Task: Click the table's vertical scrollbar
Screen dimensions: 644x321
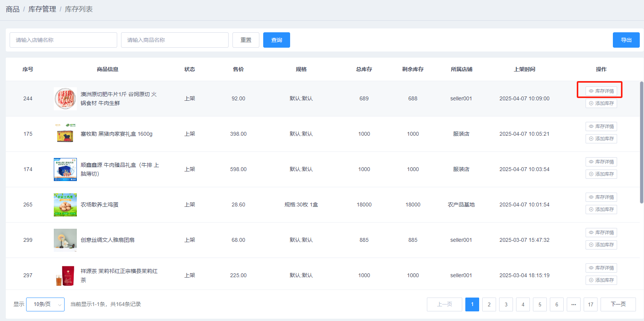Action: 641,142
